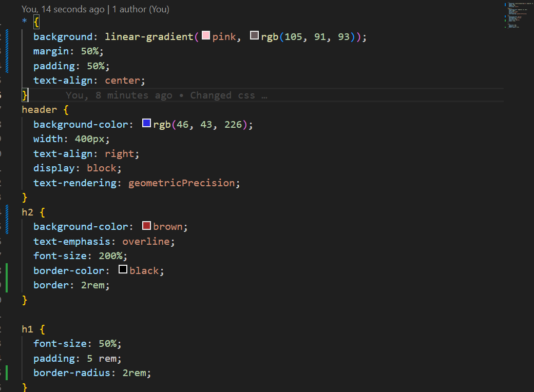Image resolution: width=534 pixels, height=392 pixels.
Task: Place cursor on 'margin: 50%' line
Action: [x=68, y=51]
